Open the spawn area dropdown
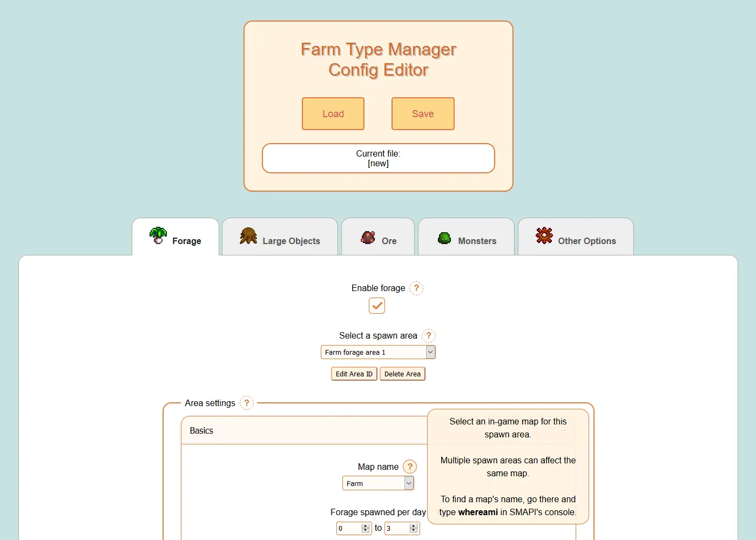Image resolution: width=756 pixels, height=540 pixels. [378, 353]
